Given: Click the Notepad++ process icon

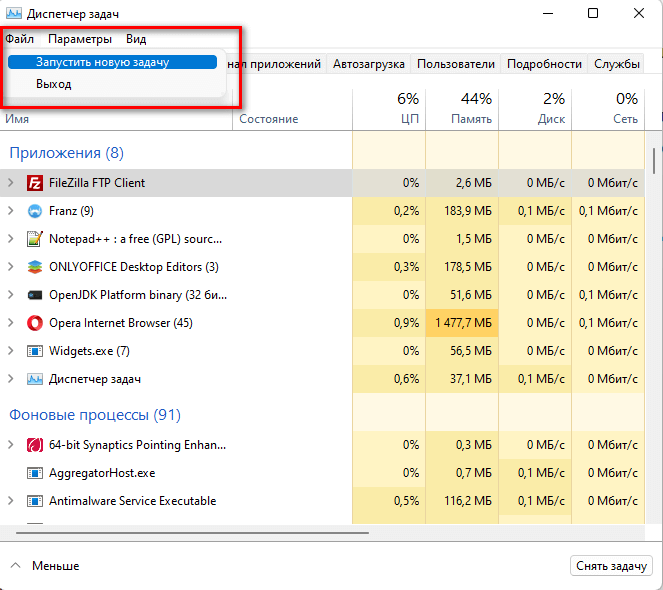Looking at the screenshot, I should 35,239.
